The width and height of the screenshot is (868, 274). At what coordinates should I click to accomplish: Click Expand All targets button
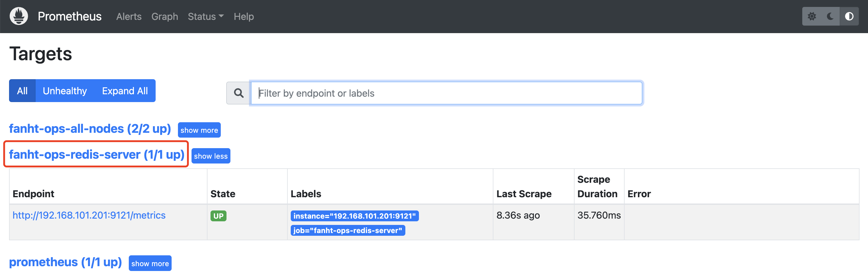click(125, 91)
